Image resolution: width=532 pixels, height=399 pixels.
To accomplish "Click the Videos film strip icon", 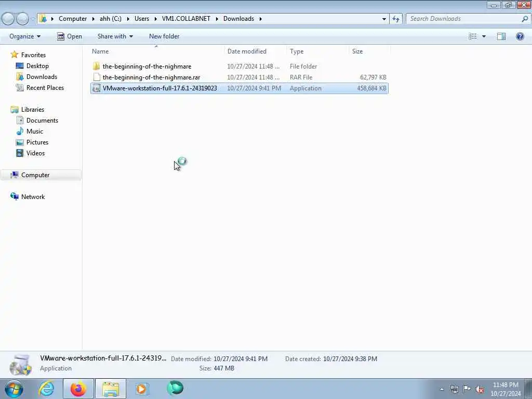I will pyautogui.click(x=20, y=153).
